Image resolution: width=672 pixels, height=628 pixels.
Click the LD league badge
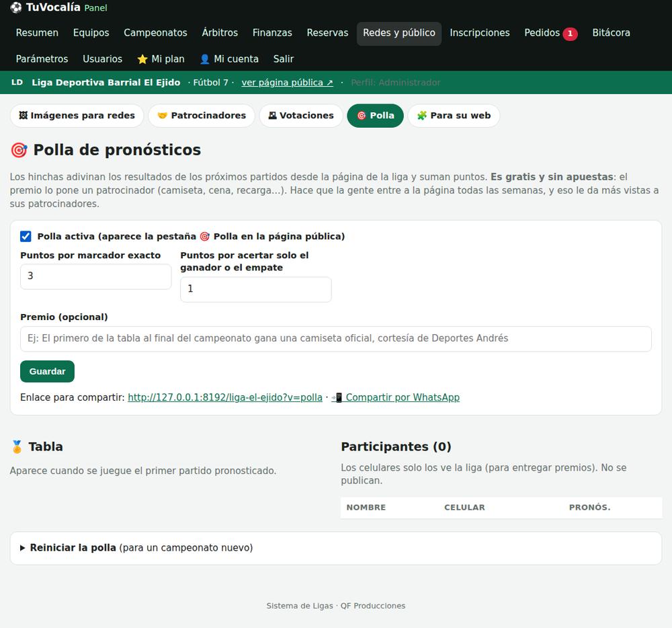pyautogui.click(x=17, y=82)
